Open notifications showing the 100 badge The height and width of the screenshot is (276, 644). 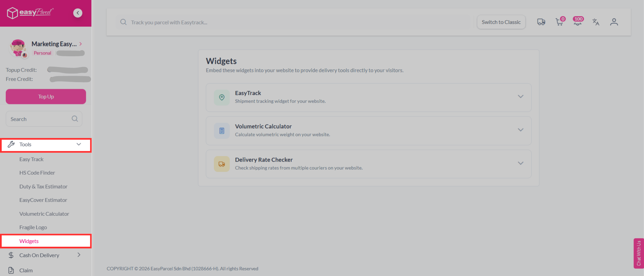click(577, 22)
